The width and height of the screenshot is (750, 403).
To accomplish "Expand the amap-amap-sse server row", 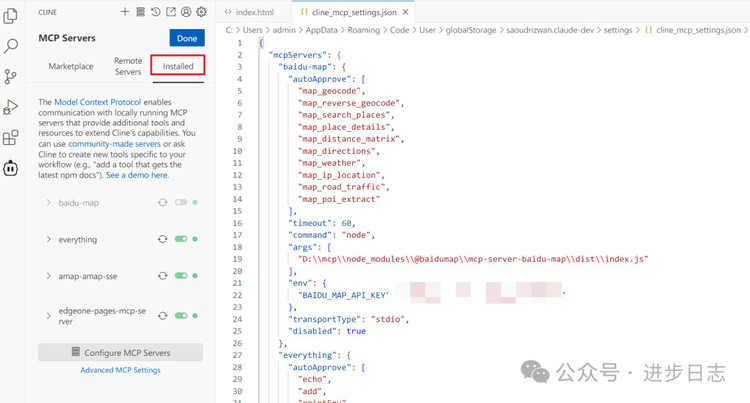I will (48, 276).
